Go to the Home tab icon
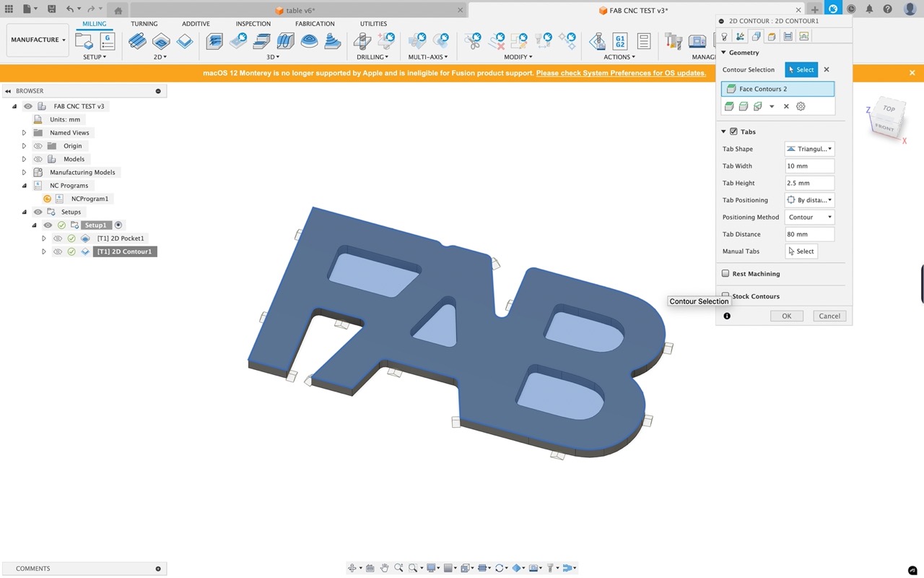 click(x=118, y=10)
